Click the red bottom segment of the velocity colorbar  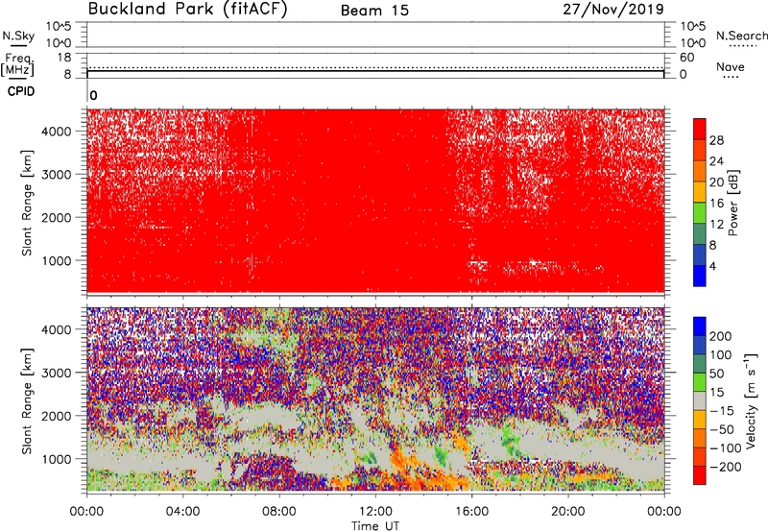click(700, 475)
